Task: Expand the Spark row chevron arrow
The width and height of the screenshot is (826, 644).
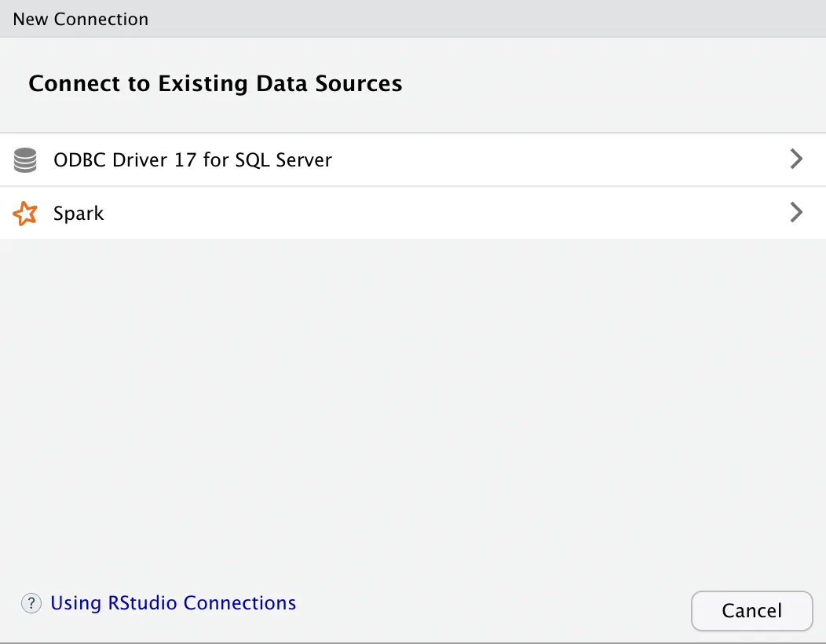Action: tap(796, 212)
